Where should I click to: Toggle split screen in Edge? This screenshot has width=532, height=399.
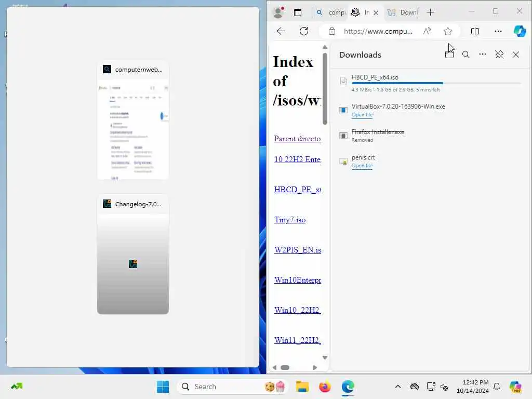tap(475, 31)
